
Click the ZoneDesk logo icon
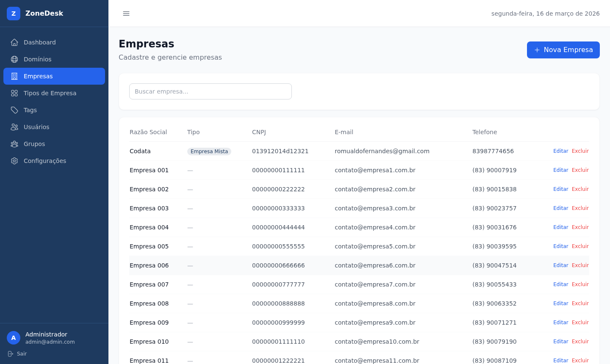pyautogui.click(x=14, y=14)
